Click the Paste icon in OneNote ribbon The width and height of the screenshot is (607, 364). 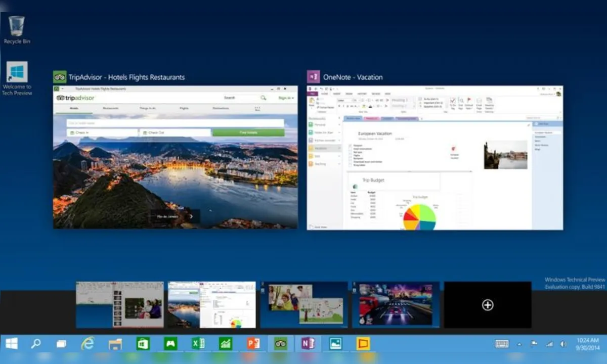[x=312, y=102]
